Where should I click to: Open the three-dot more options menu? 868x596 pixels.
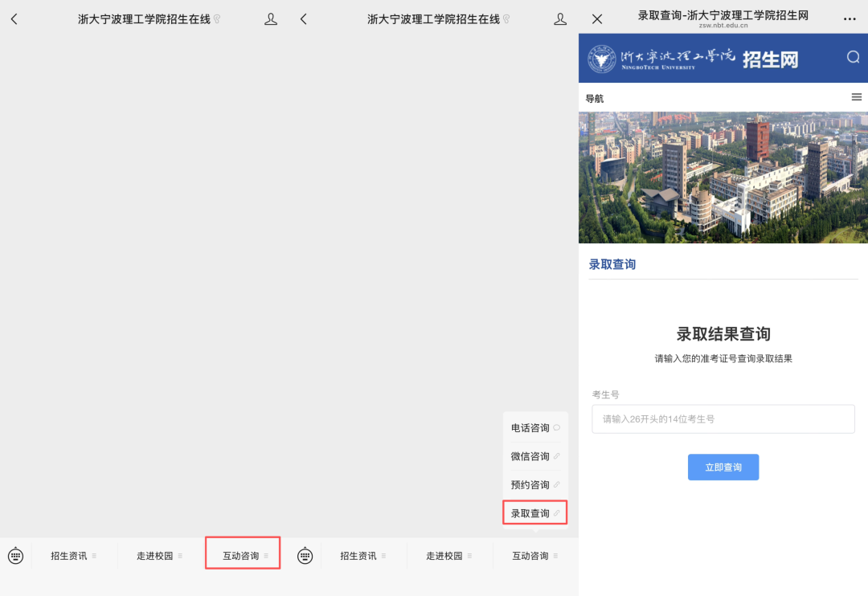click(x=850, y=19)
